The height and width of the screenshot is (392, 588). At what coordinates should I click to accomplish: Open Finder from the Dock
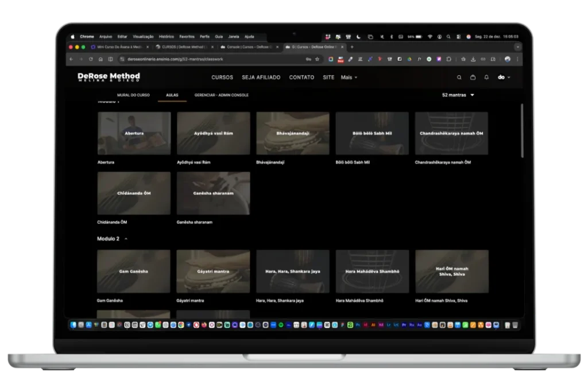[x=73, y=325]
